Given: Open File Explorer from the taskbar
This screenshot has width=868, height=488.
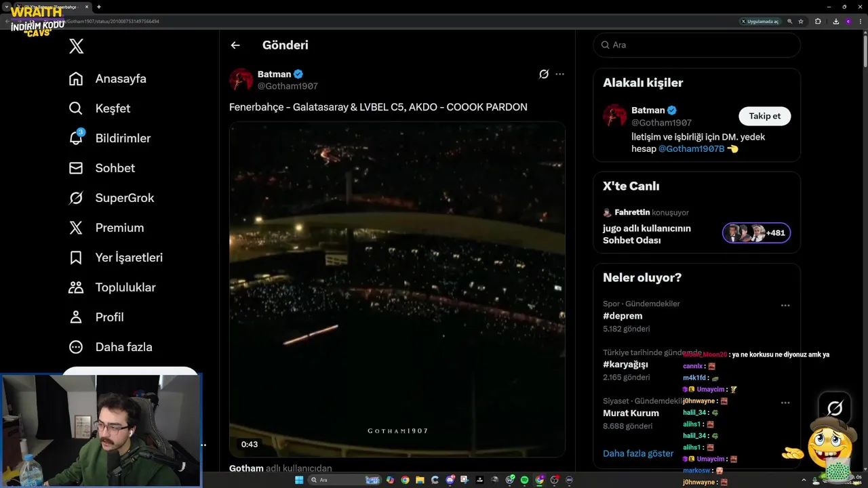Looking at the screenshot, I should (420, 480).
